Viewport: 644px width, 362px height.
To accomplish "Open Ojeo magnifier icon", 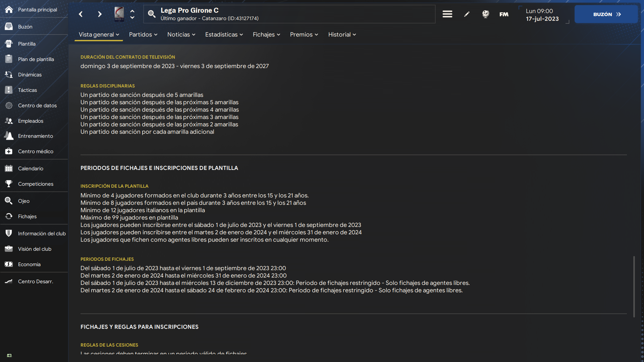I will click(x=9, y=201).
